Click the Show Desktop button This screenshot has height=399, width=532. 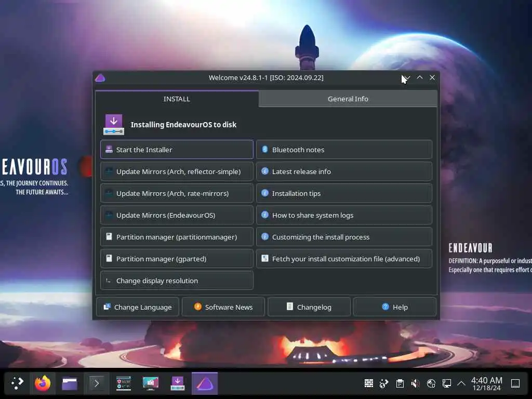tap(515, 383)
